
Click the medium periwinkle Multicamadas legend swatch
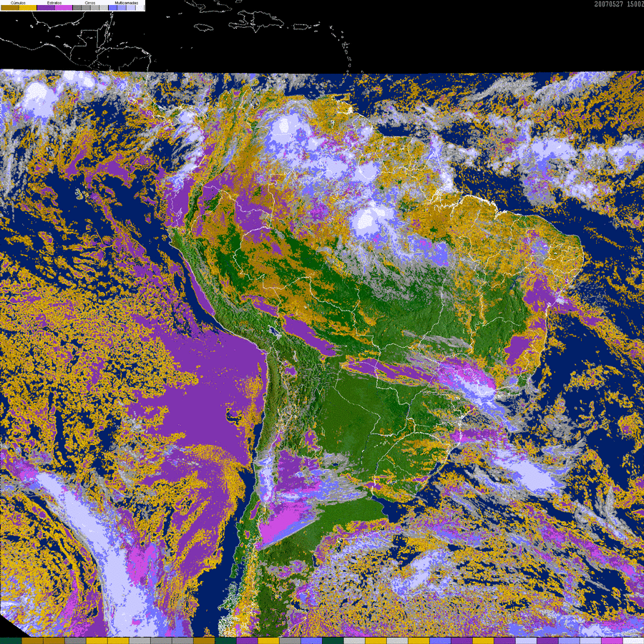(x=122, y=7)
